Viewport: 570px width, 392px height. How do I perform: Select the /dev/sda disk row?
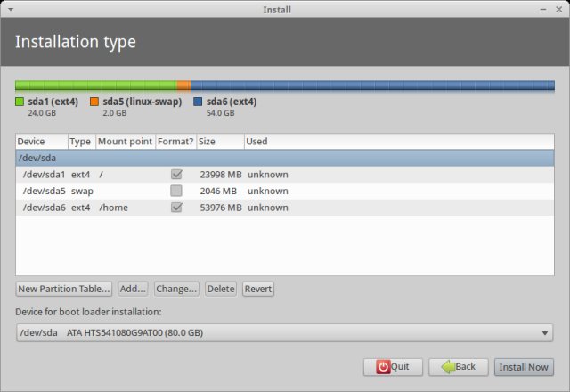pyautogui.click(x=285, y=158)
